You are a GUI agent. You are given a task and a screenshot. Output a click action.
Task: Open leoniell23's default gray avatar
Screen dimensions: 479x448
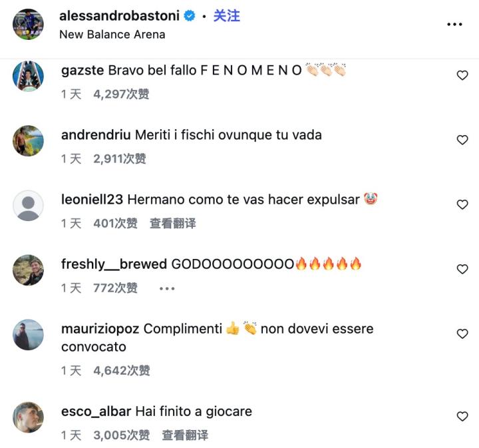tap(28, 205)
